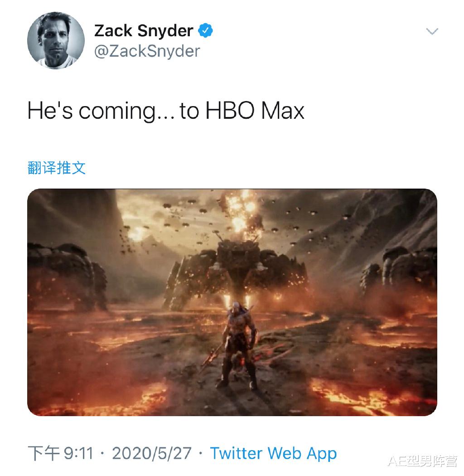Viewport: 464px width, 476px height.
Task: Select the tweet text "He's coming..."
Action: (101, 111)
